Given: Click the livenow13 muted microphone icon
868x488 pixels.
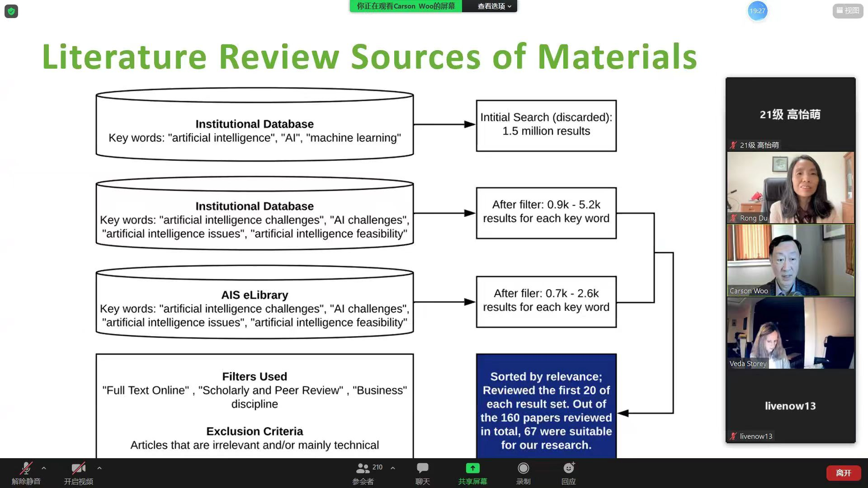Looking at the screenshot, I should point(733,436).
